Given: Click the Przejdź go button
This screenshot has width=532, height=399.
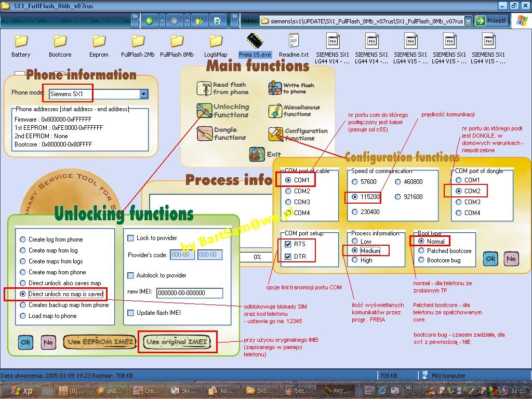Looking at the screenshot, I should point(491,21).
